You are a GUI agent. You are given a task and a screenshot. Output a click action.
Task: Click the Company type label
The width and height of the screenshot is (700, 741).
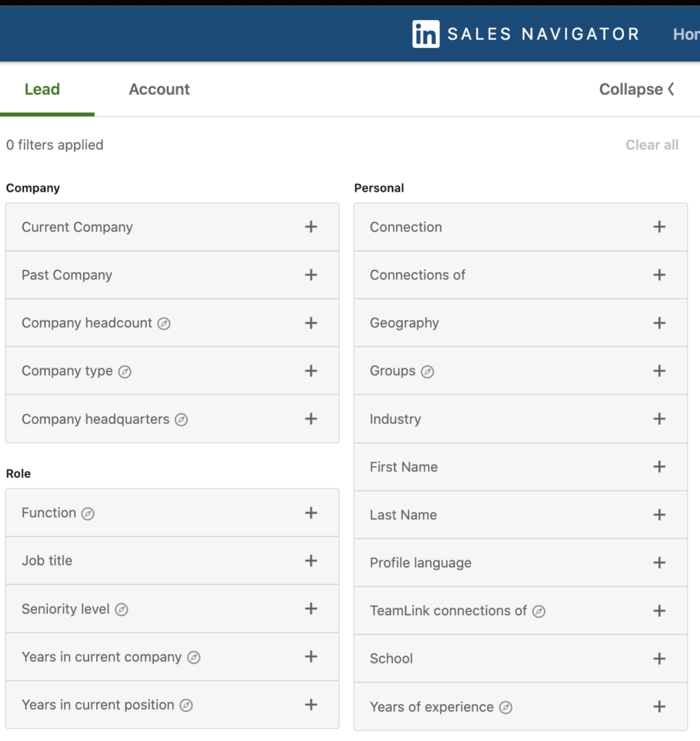[67, 371]
